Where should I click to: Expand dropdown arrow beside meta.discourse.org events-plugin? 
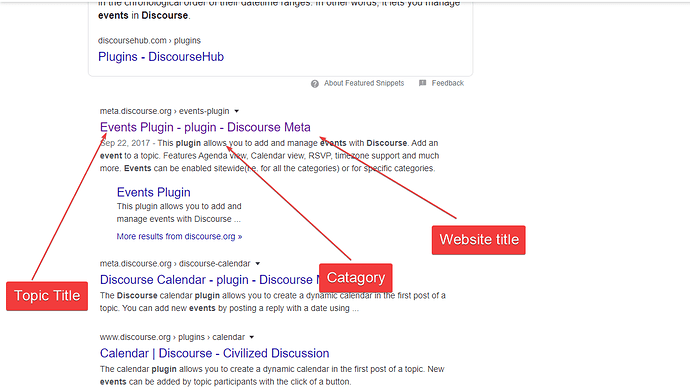(x=236, y=111)
